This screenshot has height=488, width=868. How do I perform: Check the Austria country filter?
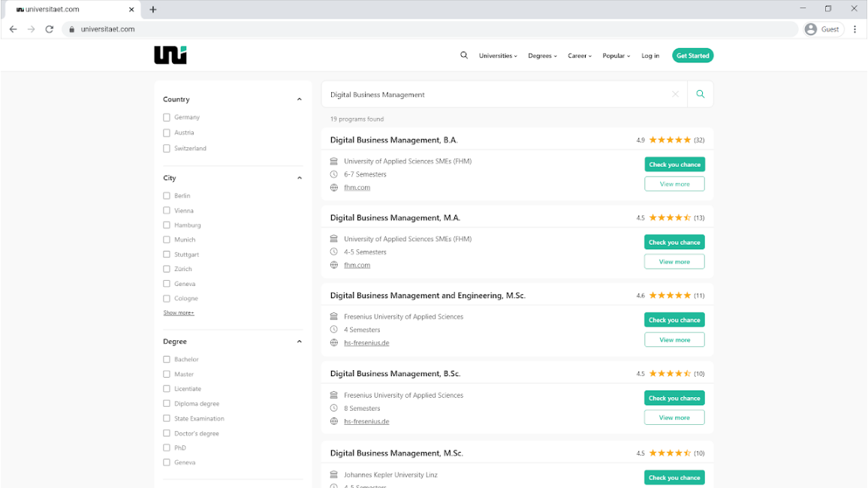click(x=167, y=133)
